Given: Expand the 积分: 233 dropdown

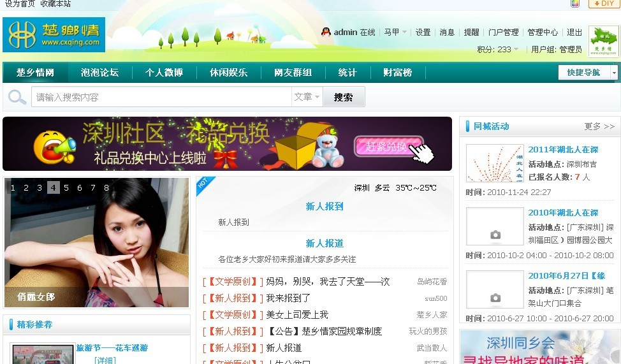Looking at the screenshot, I should pyautogui.click(x=497, y=50).
